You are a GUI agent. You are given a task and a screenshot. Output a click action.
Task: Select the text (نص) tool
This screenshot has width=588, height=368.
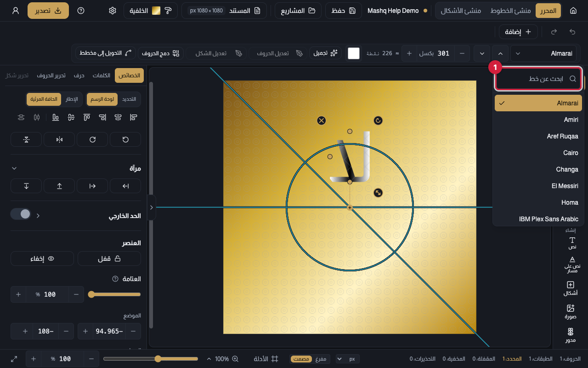coord(572,243)
